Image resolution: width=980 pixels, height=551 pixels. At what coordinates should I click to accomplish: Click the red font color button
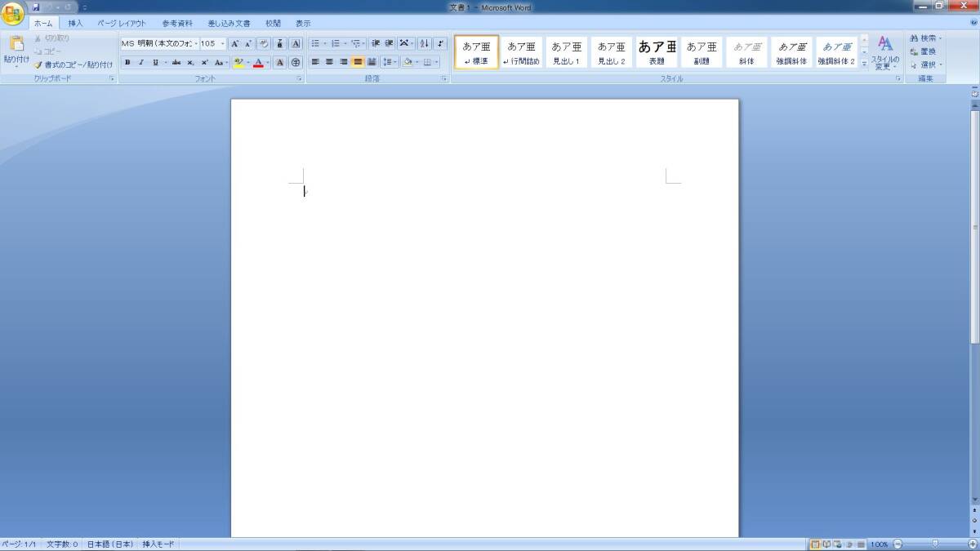(258, 62)
